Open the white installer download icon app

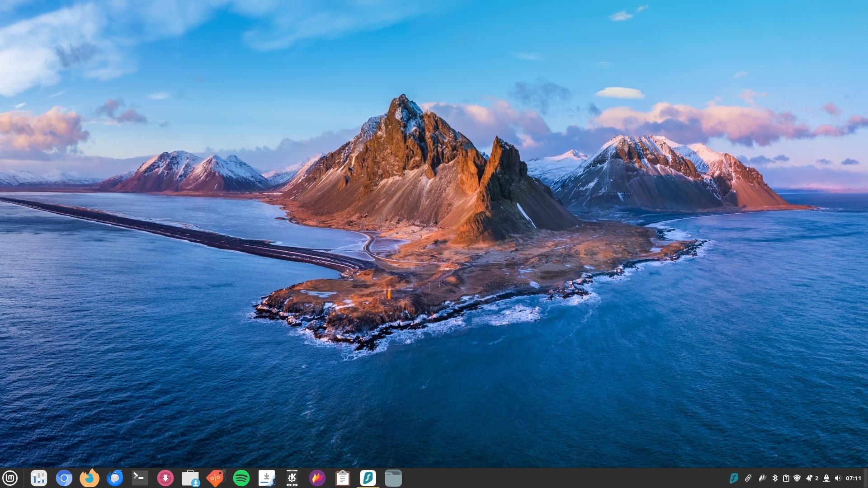267,478
